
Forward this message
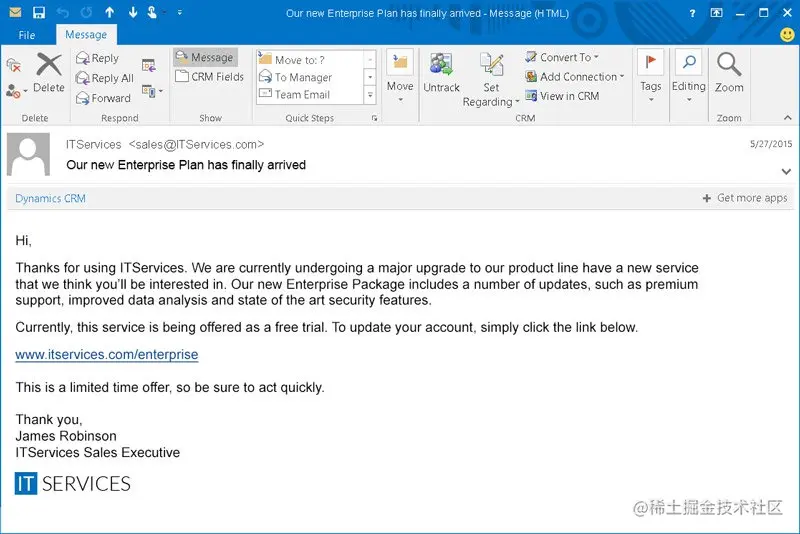coord(104,98)
